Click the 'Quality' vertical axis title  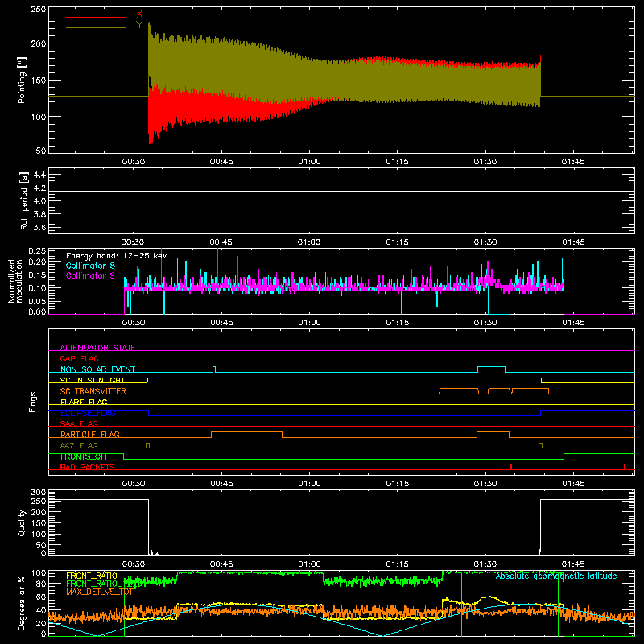[x=22, y=522]
